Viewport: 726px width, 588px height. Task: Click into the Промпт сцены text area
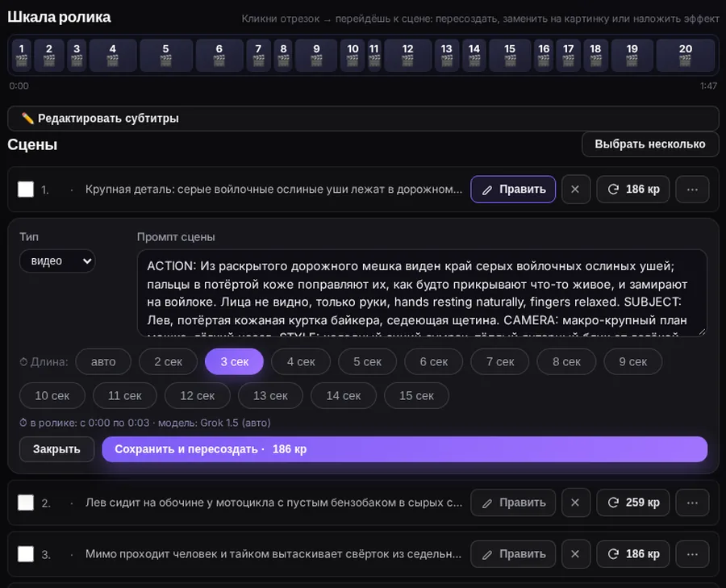[422, 293]
